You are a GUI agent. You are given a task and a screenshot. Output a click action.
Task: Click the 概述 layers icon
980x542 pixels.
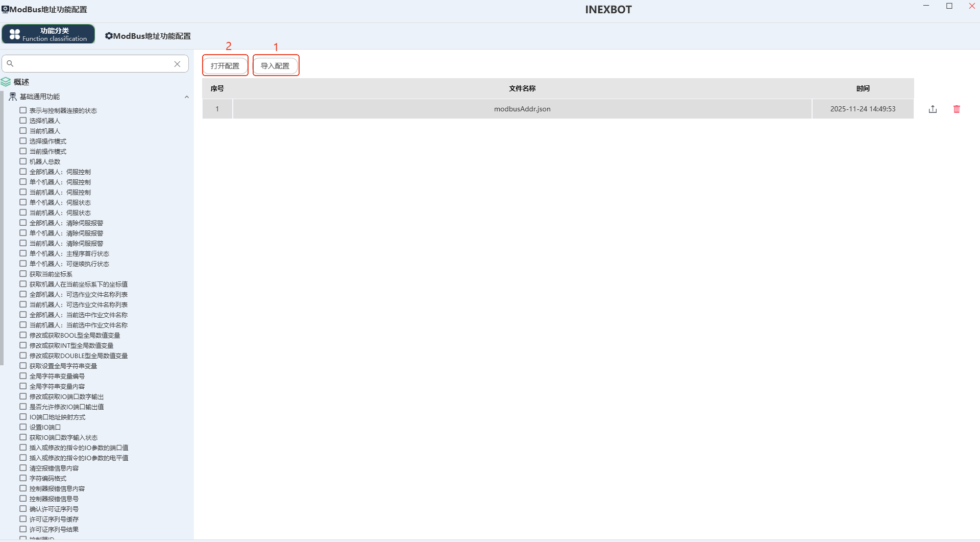point(6,82)
